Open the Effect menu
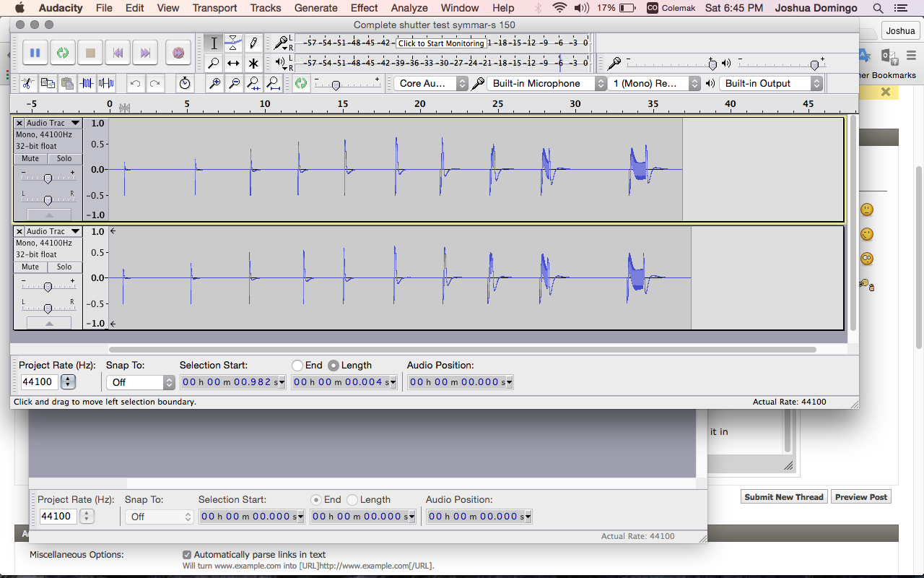This screenshot has height=578, width=924. coord(364,8)
